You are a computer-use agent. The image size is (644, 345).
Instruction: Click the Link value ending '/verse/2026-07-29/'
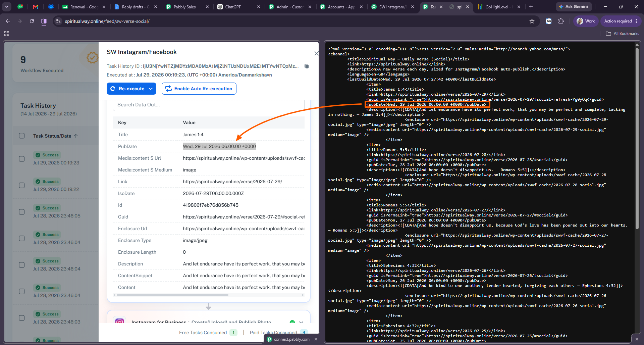click(x=232, y=182)
